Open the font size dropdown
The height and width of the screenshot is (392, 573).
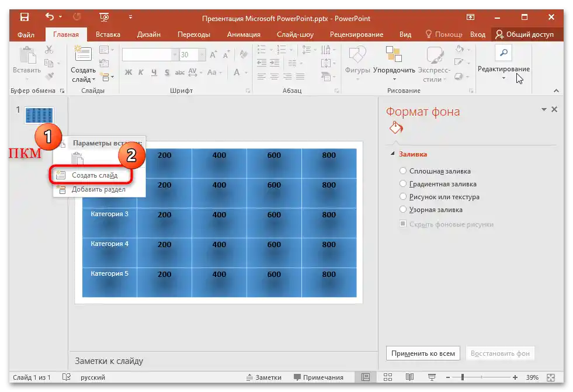[202, 54]
